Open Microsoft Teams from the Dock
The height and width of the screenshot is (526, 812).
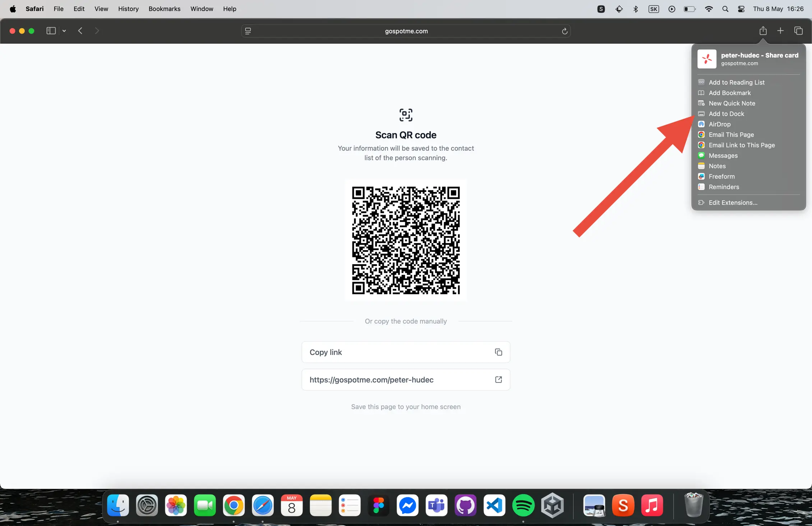pos(437,506)
